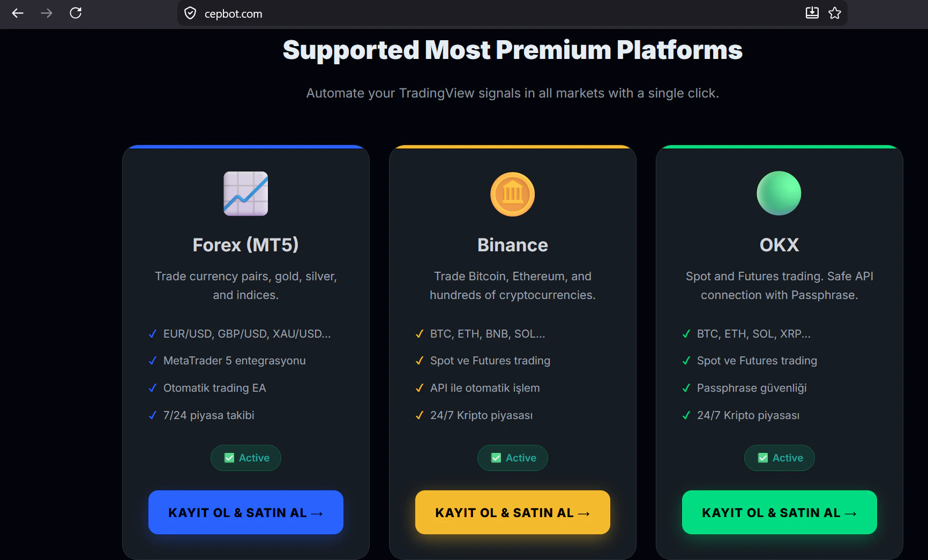
Task: Select the Forex (MT5) card title
Action: [246, 245]
